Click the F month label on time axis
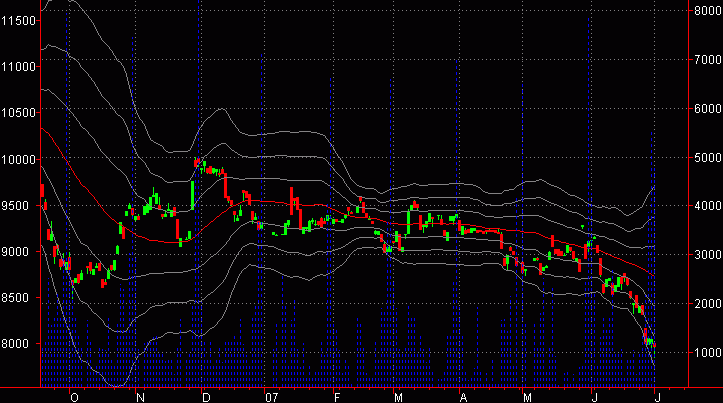This screenshot has height=403, width=723. [337, 397]
